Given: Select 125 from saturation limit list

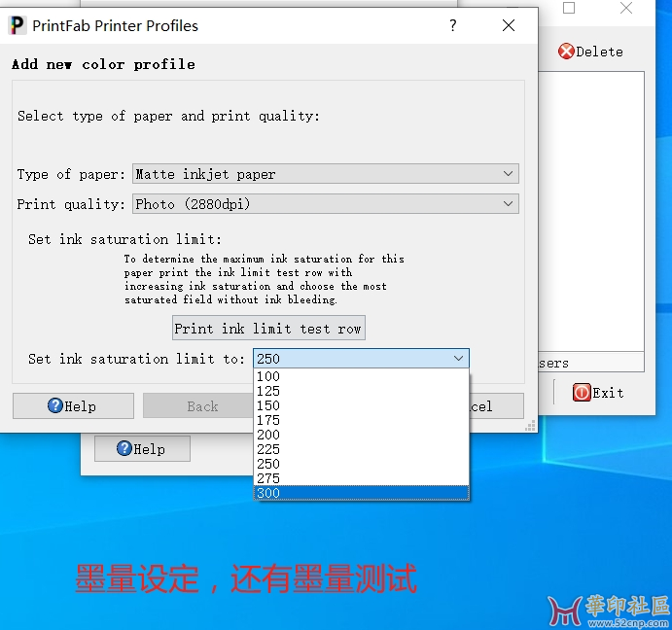Looking at the screenshot, I should tap(362, 391).
